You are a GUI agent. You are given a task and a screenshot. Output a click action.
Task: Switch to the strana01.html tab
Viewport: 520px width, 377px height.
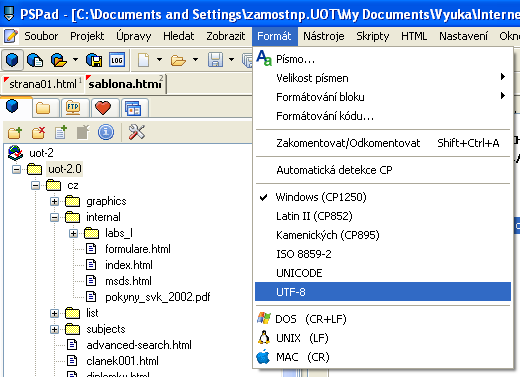pyautogui.click(x=43, y=84)
